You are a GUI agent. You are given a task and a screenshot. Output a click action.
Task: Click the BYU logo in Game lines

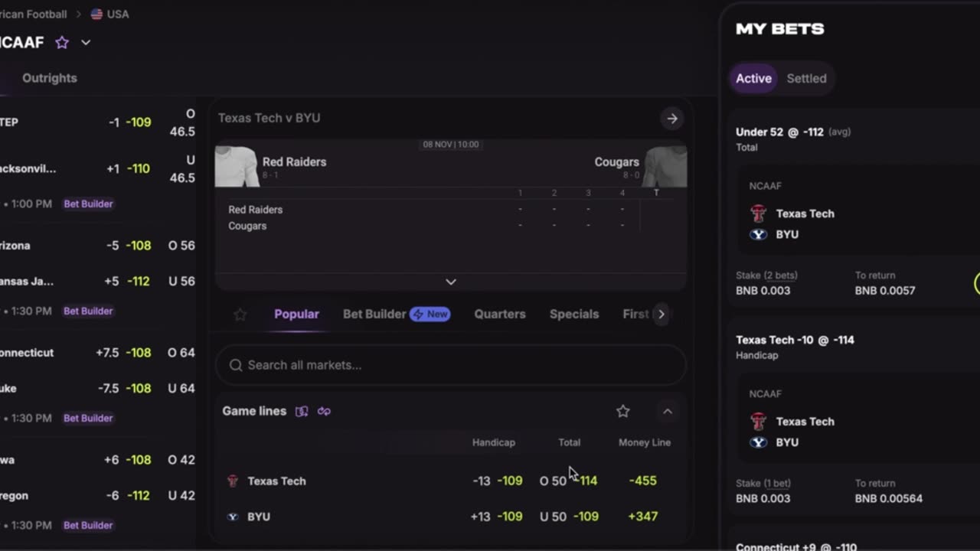coord(233,517)
